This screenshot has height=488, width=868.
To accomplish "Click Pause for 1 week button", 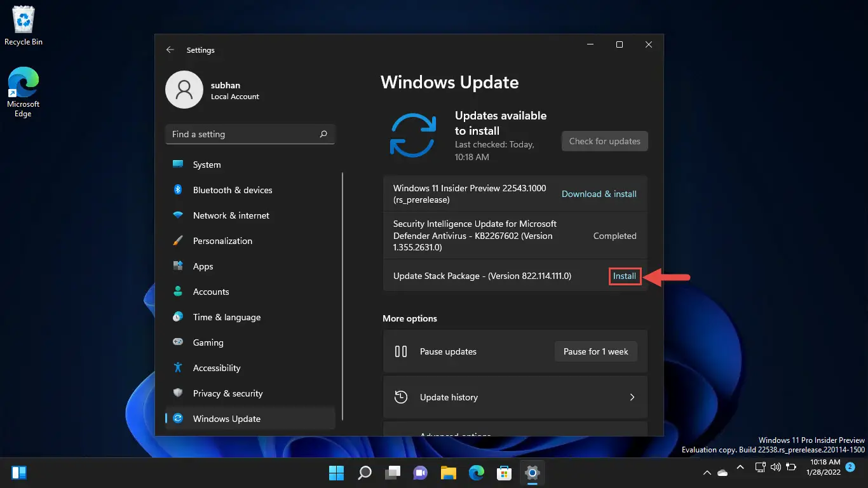I will tap(596, 351).
